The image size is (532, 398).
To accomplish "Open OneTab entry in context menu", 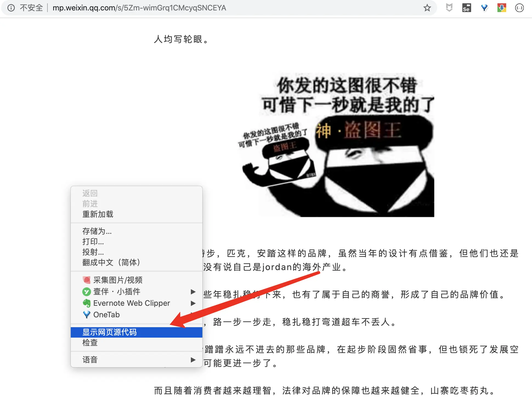I will coord(106,315).
